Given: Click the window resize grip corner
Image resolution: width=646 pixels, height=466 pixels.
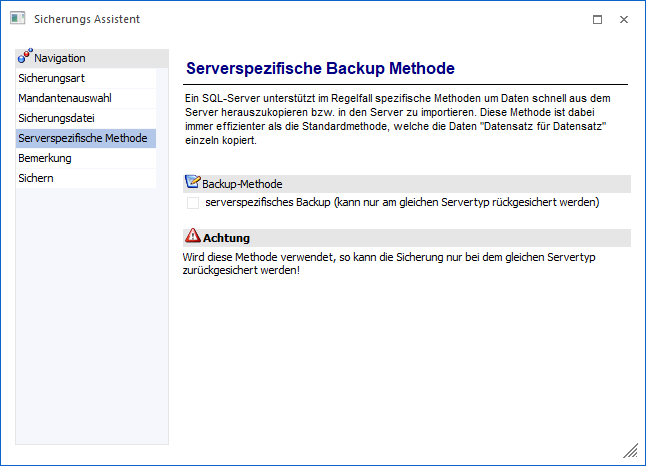Looking at the screenshot, I should 630,451.
